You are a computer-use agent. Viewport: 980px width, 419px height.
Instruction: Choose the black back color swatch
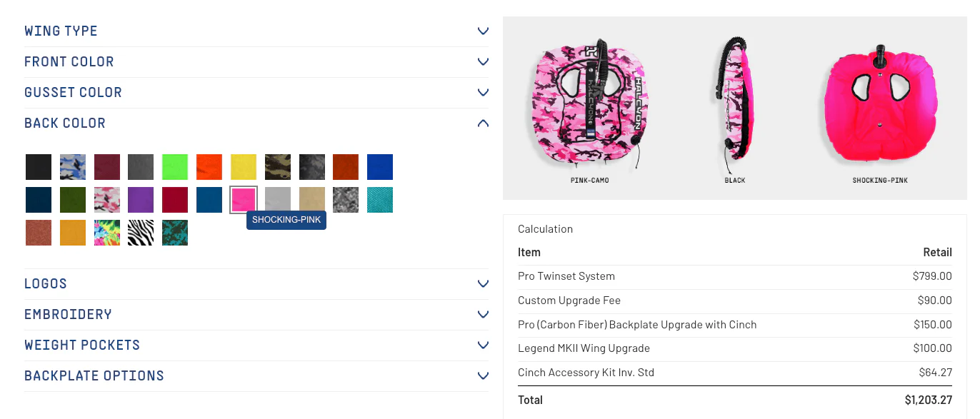(39, 167)
